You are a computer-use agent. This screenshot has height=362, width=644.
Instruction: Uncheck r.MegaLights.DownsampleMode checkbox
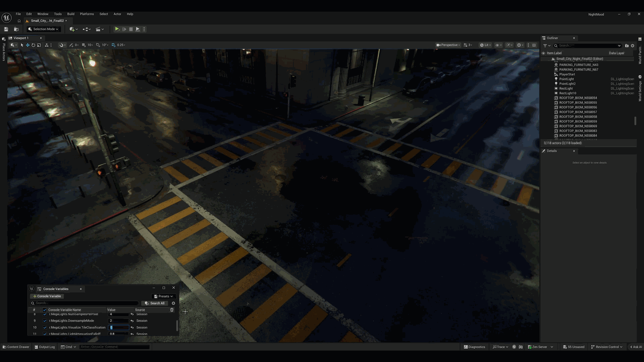[x=45, y=321]
